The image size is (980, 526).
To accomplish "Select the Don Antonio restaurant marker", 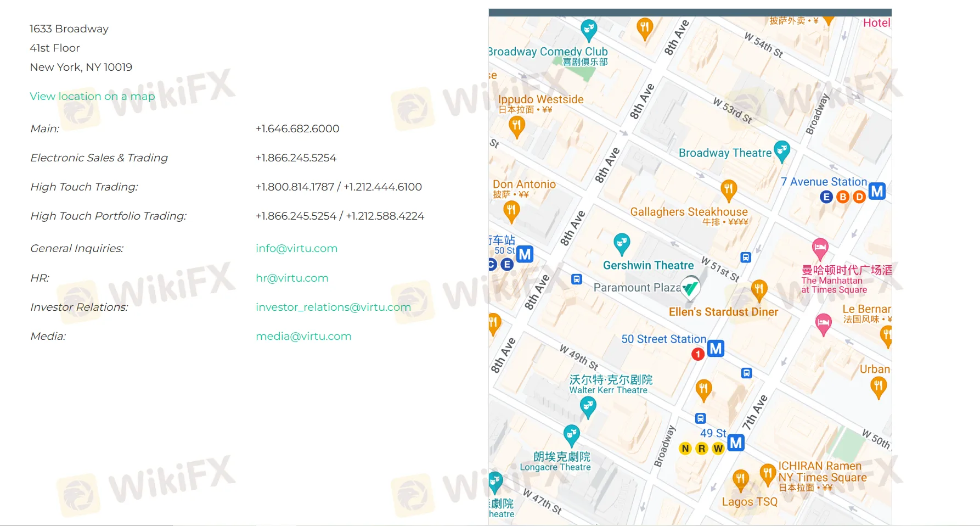I will pos(511,212).
